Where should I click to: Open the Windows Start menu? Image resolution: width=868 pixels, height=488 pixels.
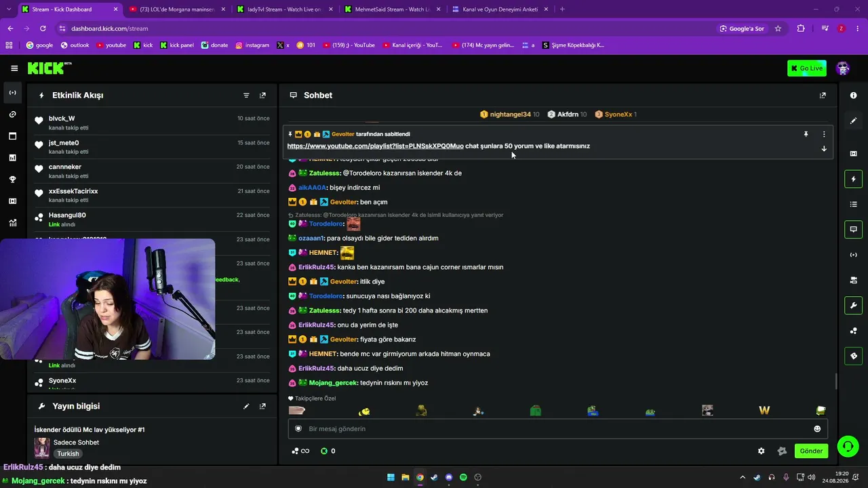(391, 477)
